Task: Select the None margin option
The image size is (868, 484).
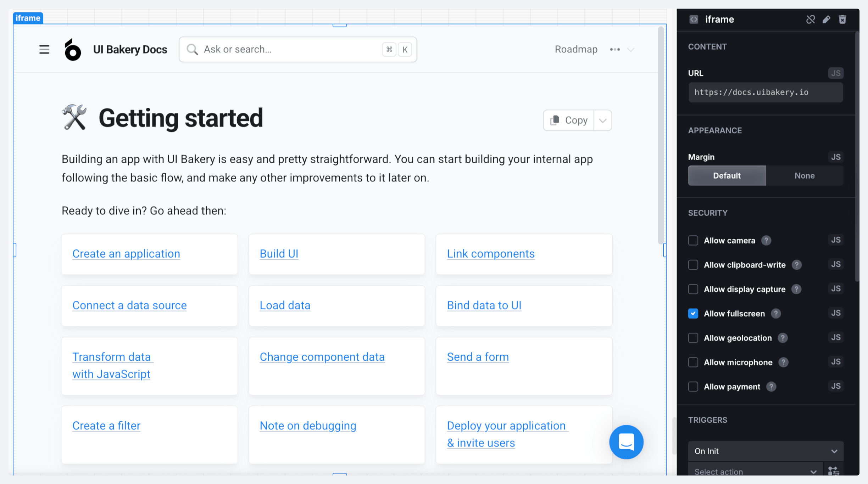Action: (805, 176)
